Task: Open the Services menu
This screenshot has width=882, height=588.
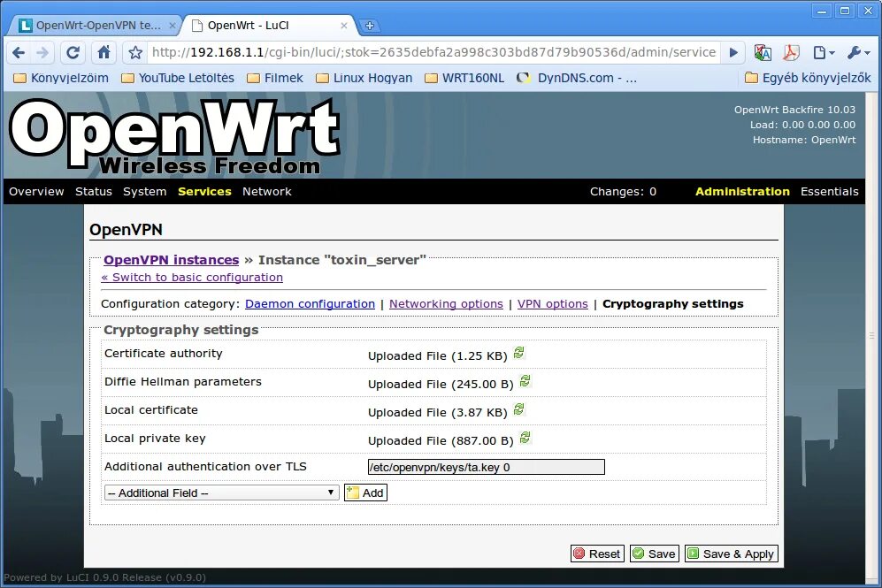Action: (204, 192)
